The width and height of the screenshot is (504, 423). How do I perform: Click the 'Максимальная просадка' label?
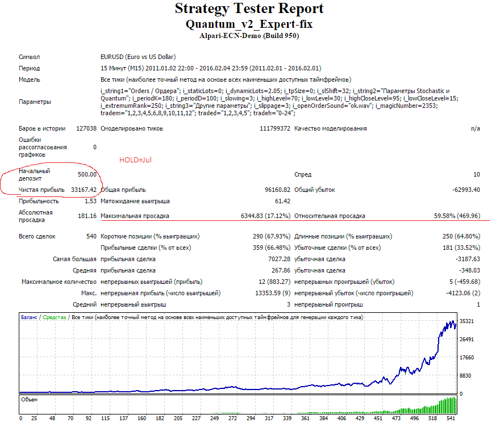click(x=135, y=216)
